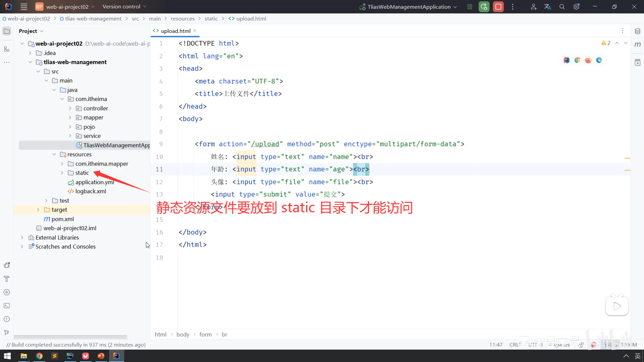The height and width of the screenshot is (362, 644).
Task: Expand the static folder in the tree
Action: click(62, 173)
